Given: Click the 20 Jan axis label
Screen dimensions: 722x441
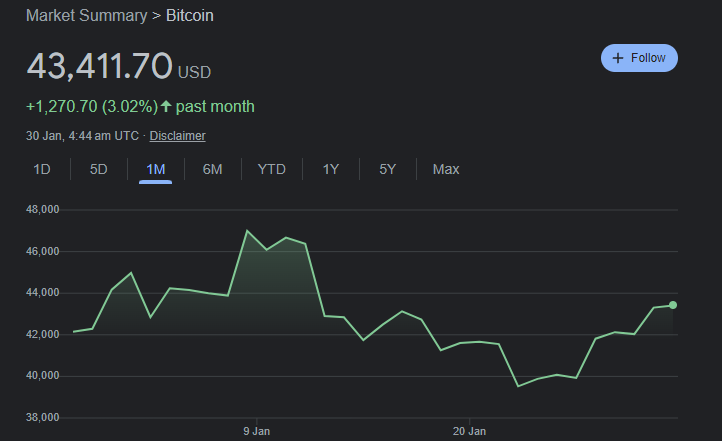Looking at the screenshot, I should click(x=469, y=431).
